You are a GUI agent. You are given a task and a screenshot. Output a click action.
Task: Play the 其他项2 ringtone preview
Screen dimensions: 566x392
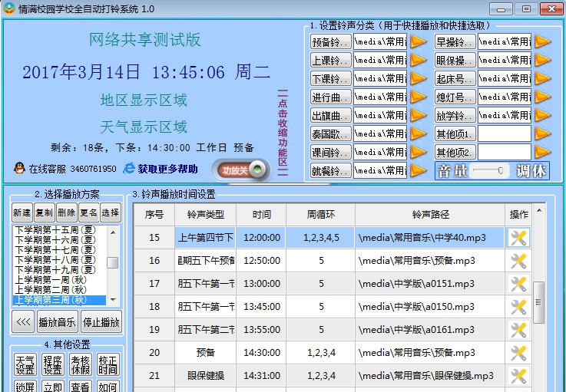(542, 152)
